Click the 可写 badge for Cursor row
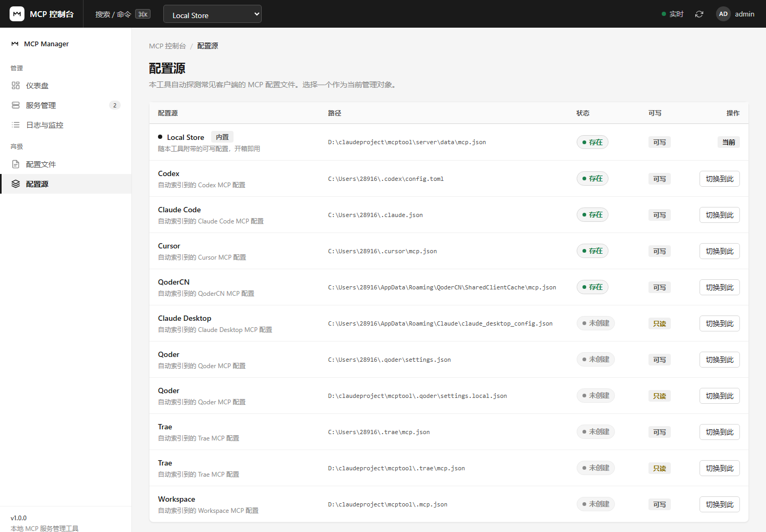 pos(660,251)
